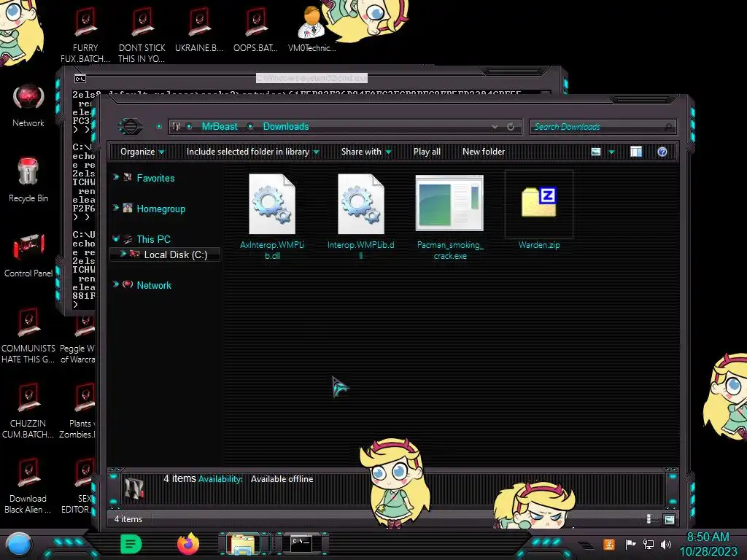
Task: Open the OOPS.BAT desktop file
Action: [256, 28]
